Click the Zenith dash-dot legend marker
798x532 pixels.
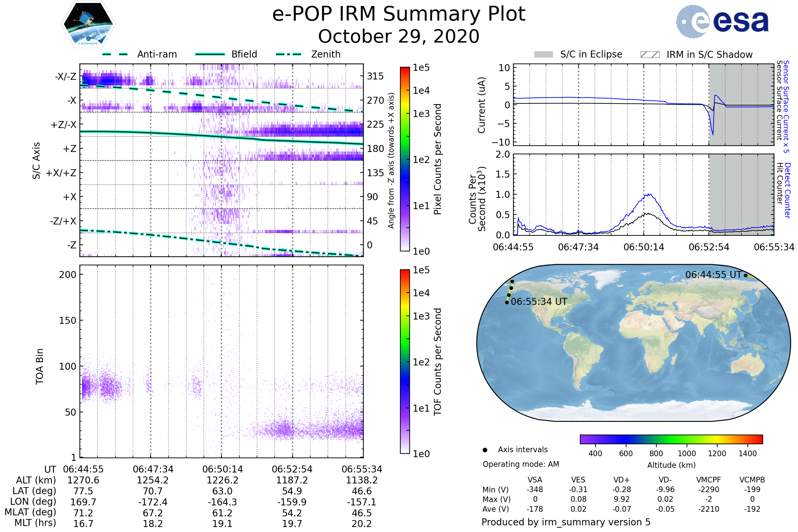288,54
